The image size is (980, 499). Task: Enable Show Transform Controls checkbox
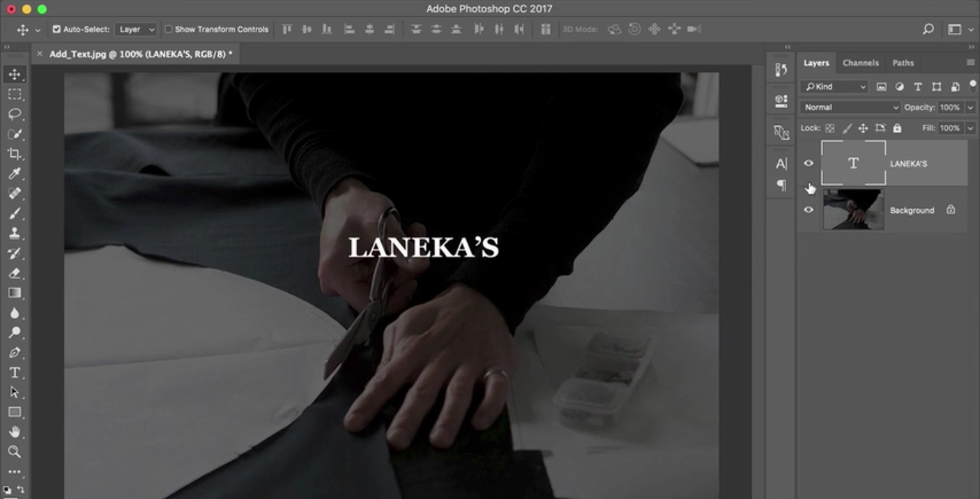(168, 29)
